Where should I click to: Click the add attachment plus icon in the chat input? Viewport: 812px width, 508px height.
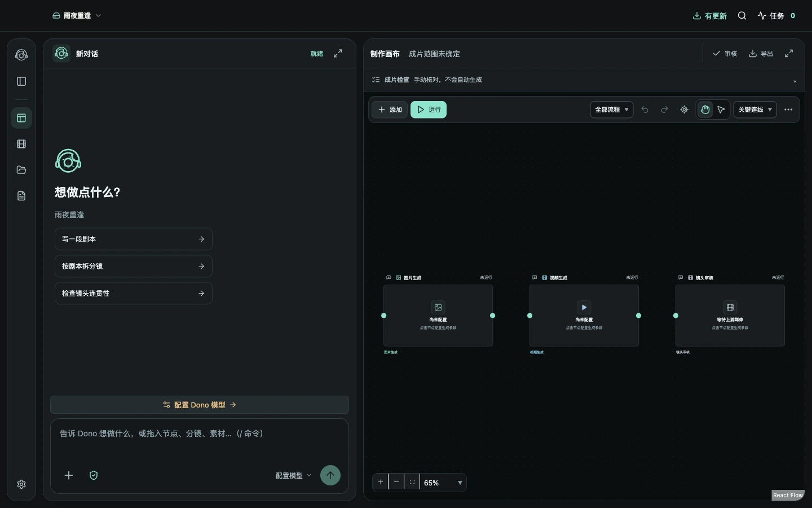[x=69, y=475]
